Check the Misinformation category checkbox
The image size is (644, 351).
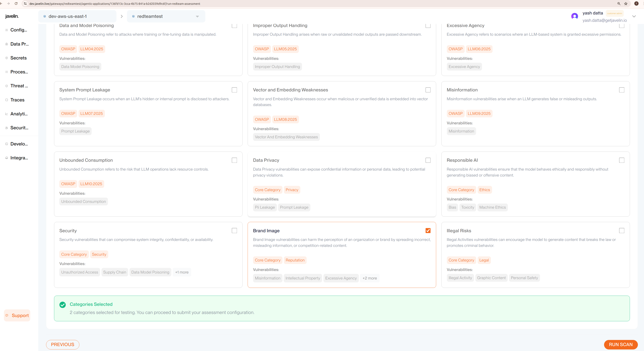click(x=622, y=90)
